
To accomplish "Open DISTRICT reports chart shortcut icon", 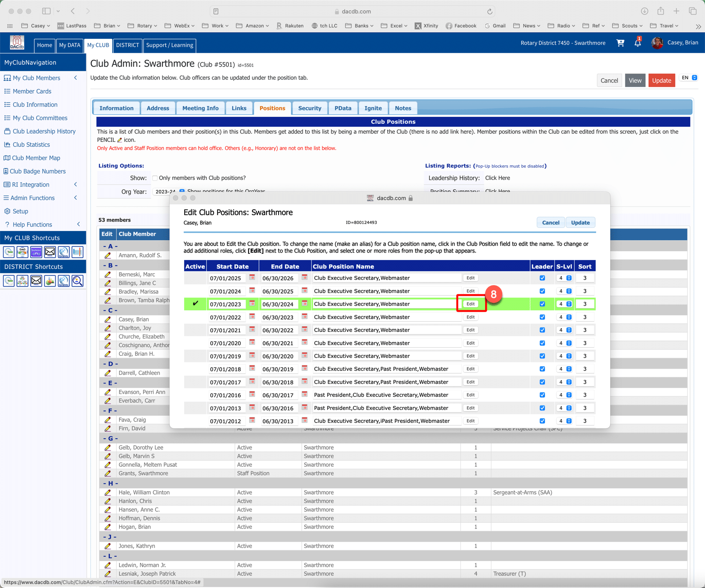I will tap(50, 281).
